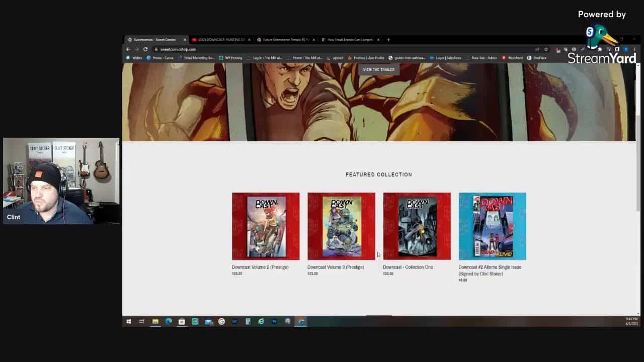Open File Explorer from the taskbar

pos(155,322)
